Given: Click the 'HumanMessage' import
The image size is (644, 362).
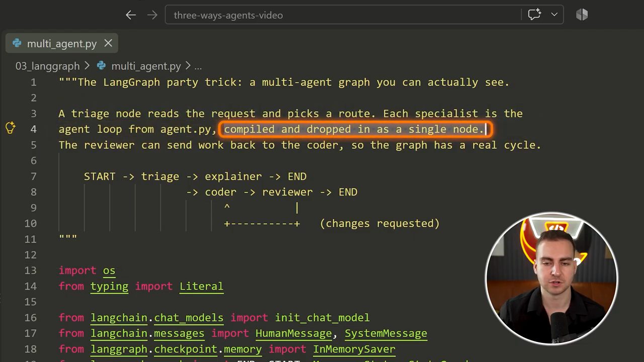Looking at the screenshot, I should tap(294, 333).
